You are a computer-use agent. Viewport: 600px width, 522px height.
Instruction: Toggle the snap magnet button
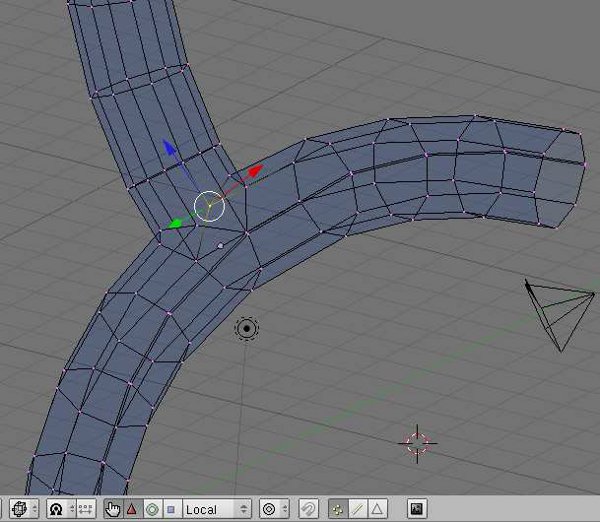tap(308, 509)
